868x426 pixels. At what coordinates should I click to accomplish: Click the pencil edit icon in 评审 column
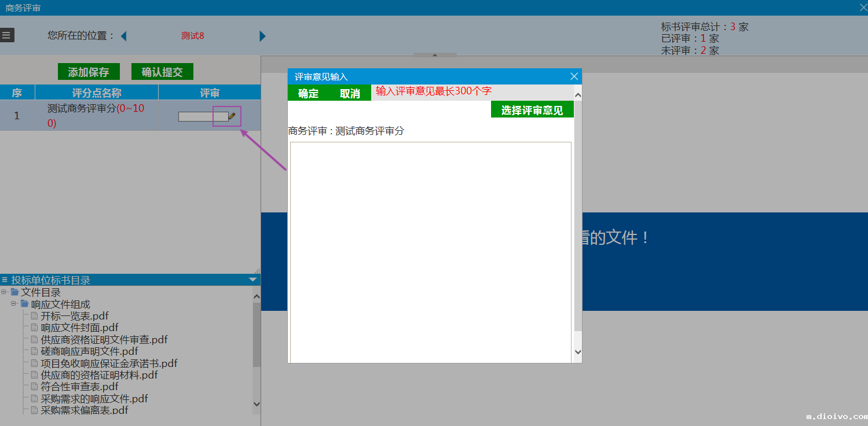pyautogui.click(x=232, y=116)
